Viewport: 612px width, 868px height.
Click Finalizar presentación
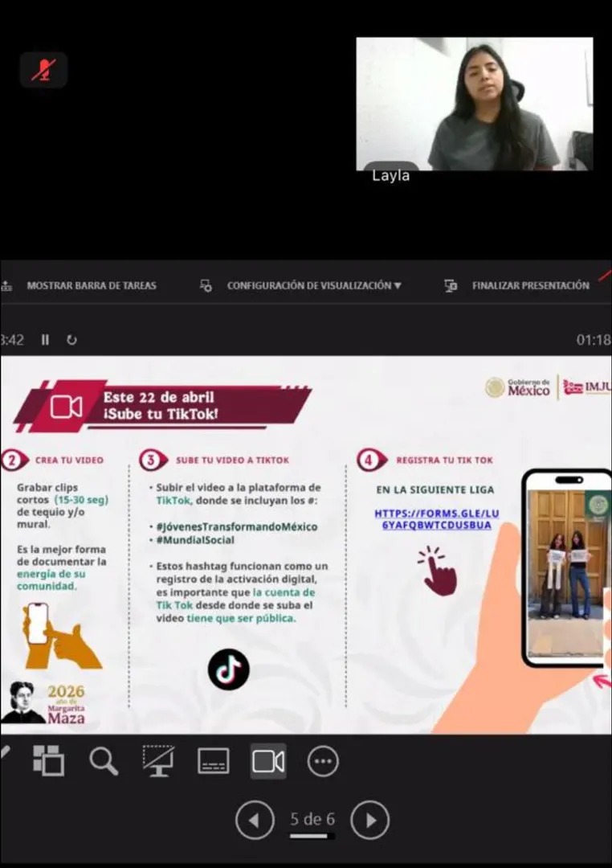(x=531, y=285)
